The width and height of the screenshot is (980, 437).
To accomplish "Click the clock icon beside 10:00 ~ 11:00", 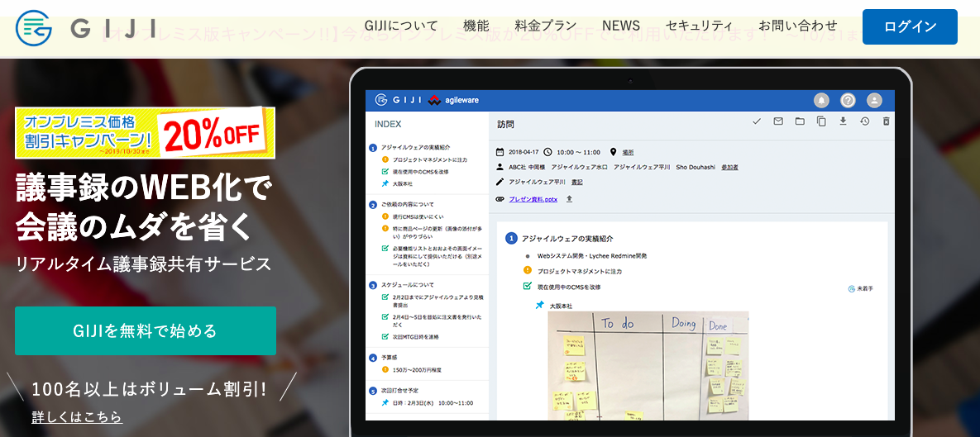I will (x=548, y=152).
